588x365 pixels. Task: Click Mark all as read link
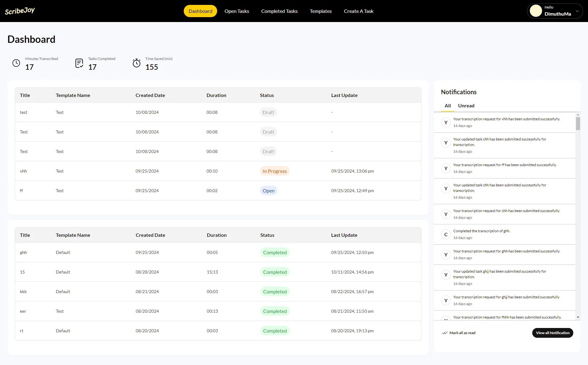(462, 333)
